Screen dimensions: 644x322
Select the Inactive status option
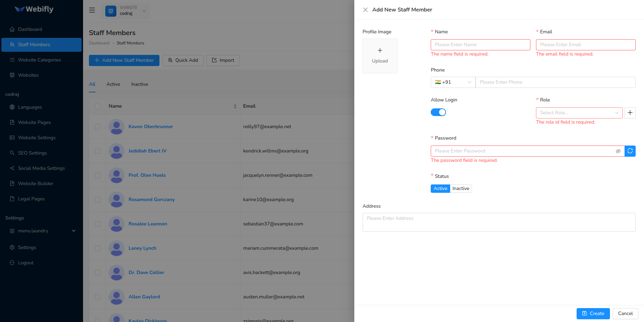coord(461,189)
